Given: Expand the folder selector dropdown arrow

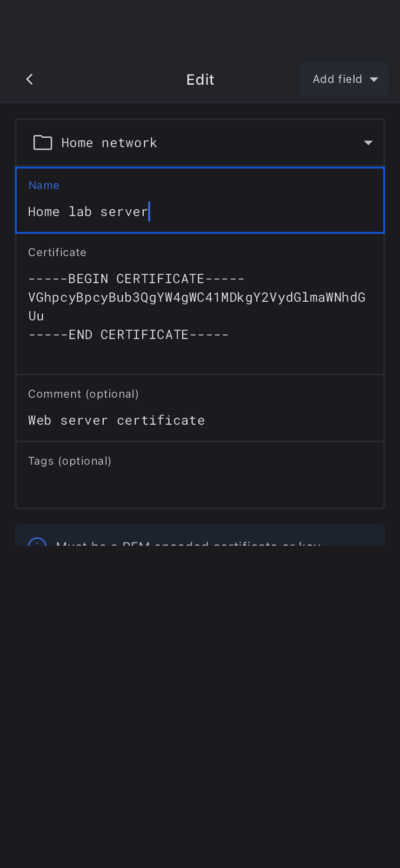Looking at the screenshot, I should (x=368, y=143).
